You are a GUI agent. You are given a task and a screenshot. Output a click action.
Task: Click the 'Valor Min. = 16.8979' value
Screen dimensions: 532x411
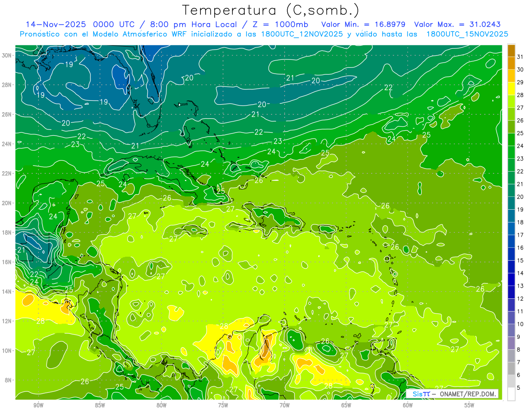click(364, 24)
